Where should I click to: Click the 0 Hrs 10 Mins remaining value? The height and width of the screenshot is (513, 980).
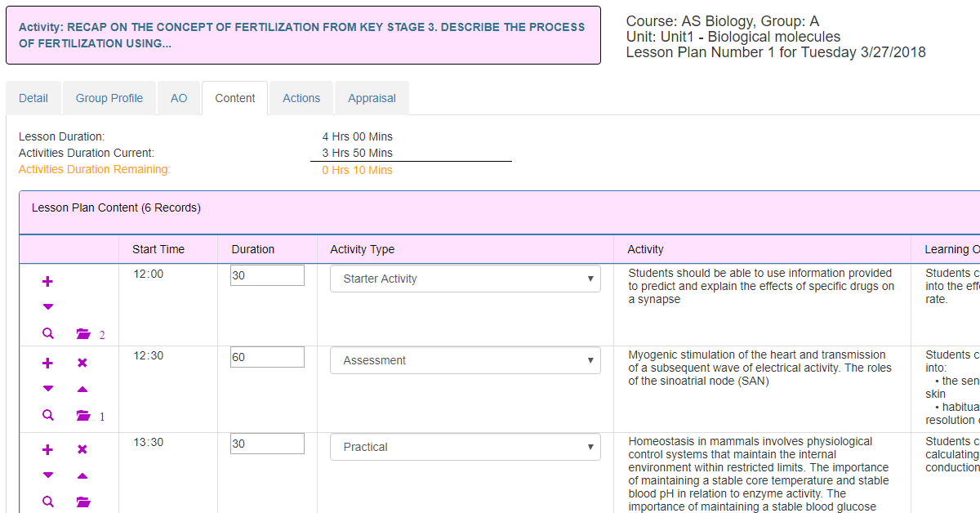[358, 170]
